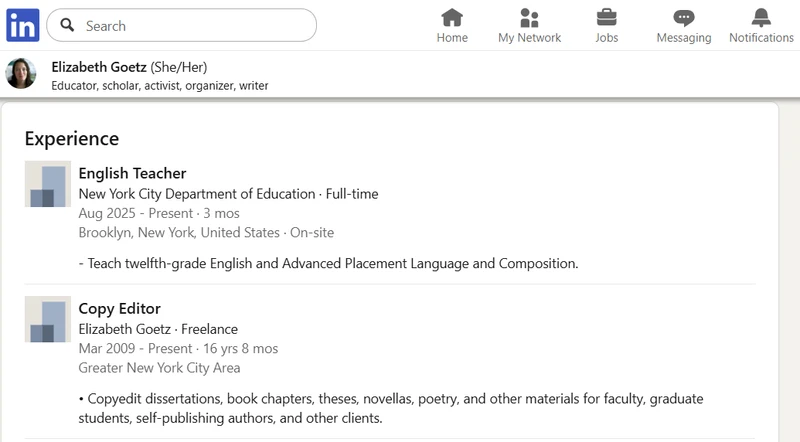Viewport: 800px width, 442px height.
Task: Open the Messaging chat bubble icon
Action: [x=683, y=17]
